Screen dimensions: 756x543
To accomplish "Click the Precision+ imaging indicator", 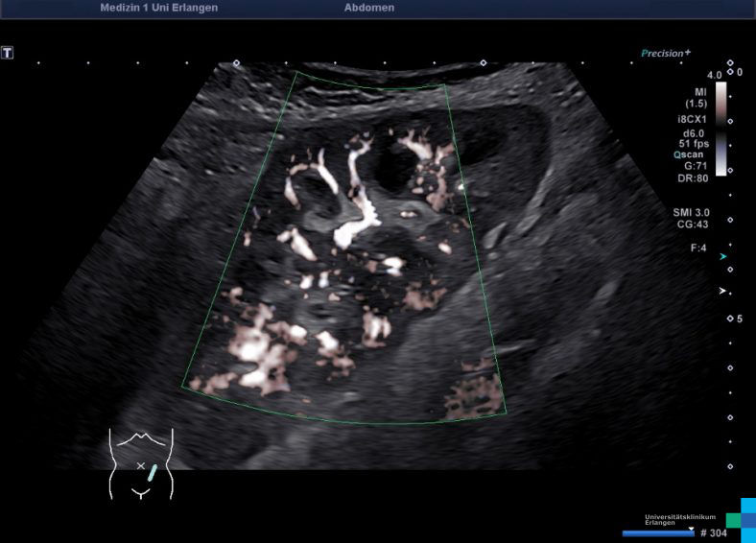I will click(x=666, y=54).
